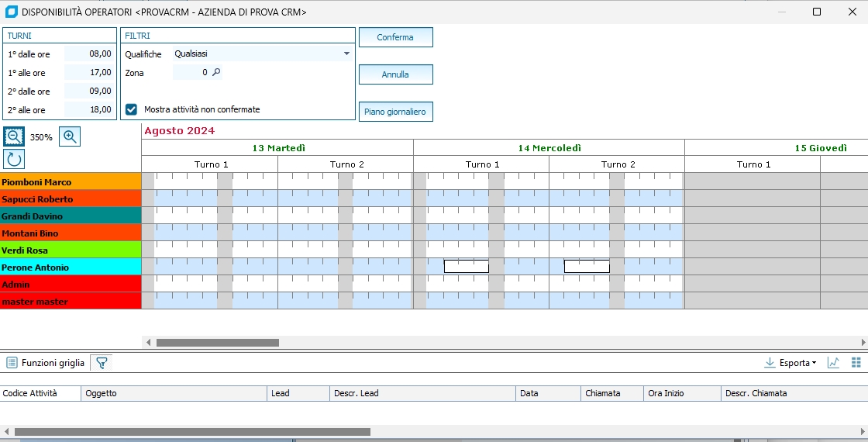Viewport: 868px width, 442px height.
Task: Uncheck Mostra attività non confermate
Action: coord(132,109)
